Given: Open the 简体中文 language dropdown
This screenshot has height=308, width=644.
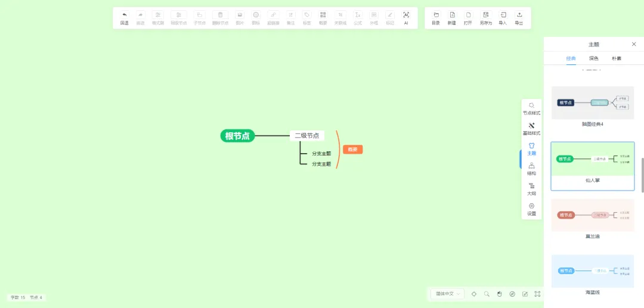Looking at the screenshot, I should (x=448, y=294).
